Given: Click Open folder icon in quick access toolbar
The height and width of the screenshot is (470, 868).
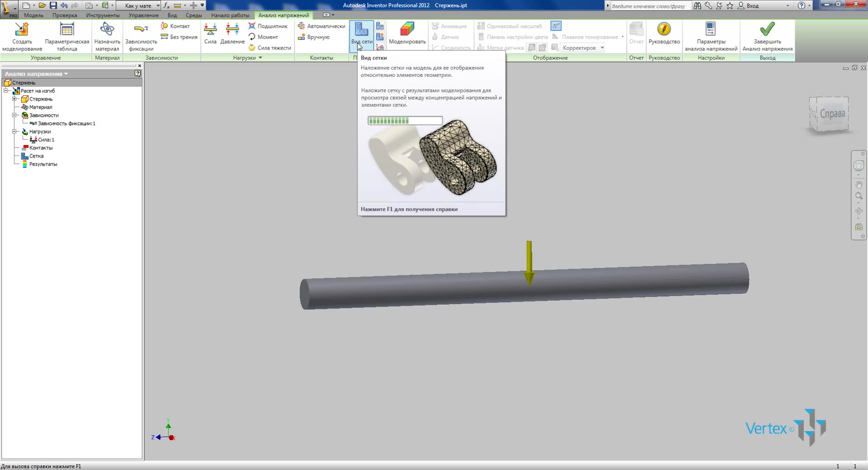Looking at the screenshot, I should pyautogui.click(x=42, y=5).
